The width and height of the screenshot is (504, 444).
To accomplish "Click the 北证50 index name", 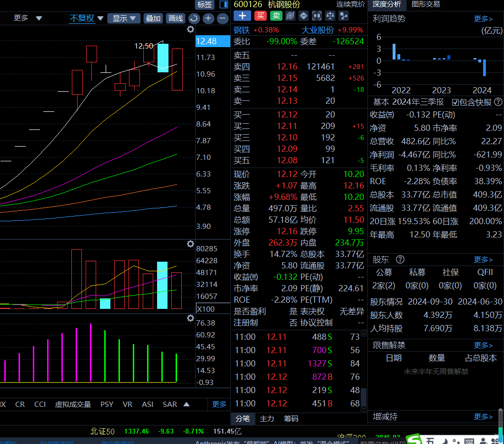I will [x=102, y=431].
